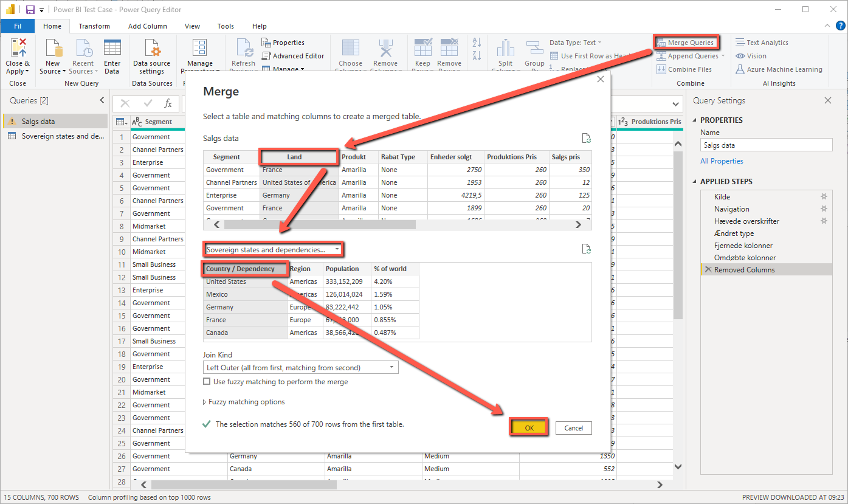848x504 pixels.
Task: Click the fx formula icon
Action: pos(168,104)
